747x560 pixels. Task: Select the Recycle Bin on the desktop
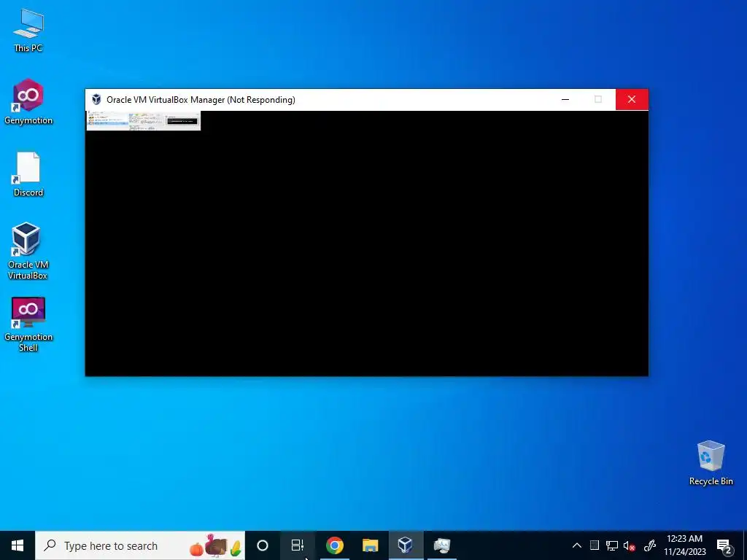coord(711,463)
